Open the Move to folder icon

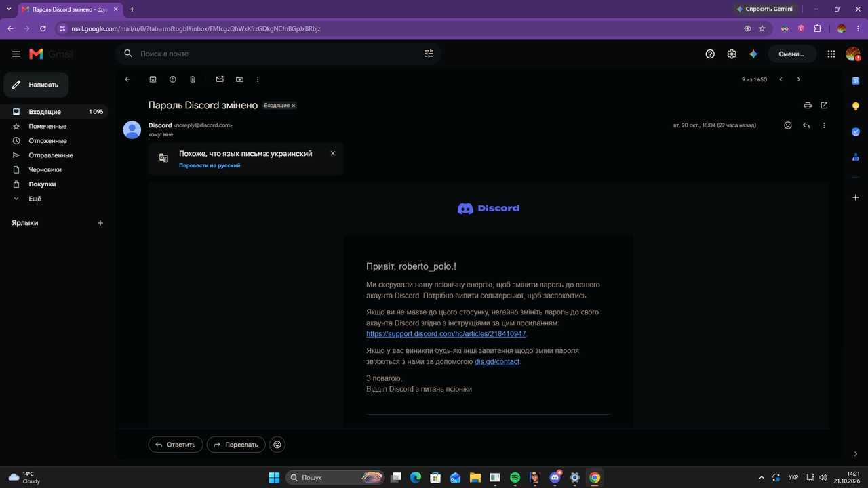tap(239, 79)
